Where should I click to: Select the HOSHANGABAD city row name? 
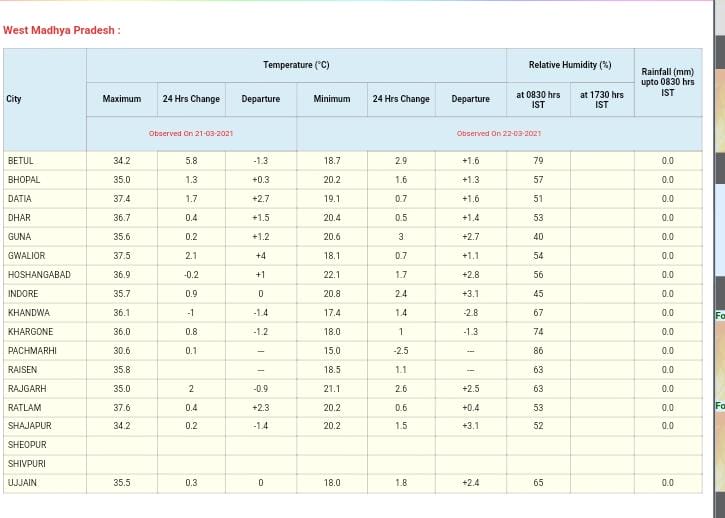(x=39, y=275)
